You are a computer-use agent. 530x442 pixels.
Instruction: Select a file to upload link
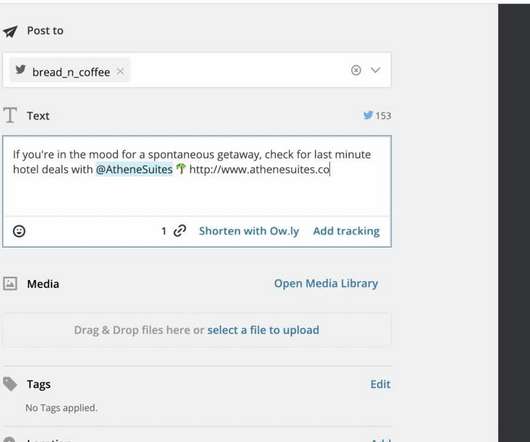pos(263,330)
